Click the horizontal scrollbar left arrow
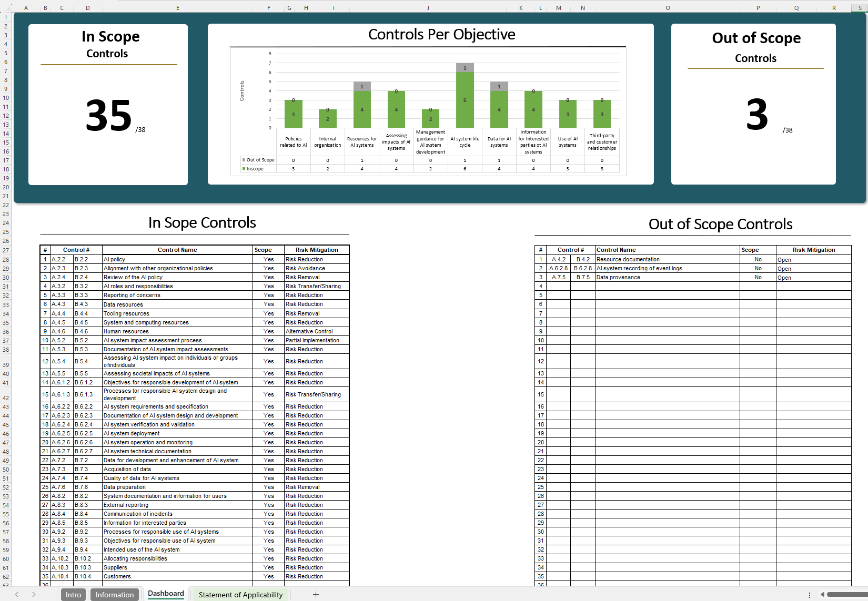The image size is (868, 601). (822, 595)
